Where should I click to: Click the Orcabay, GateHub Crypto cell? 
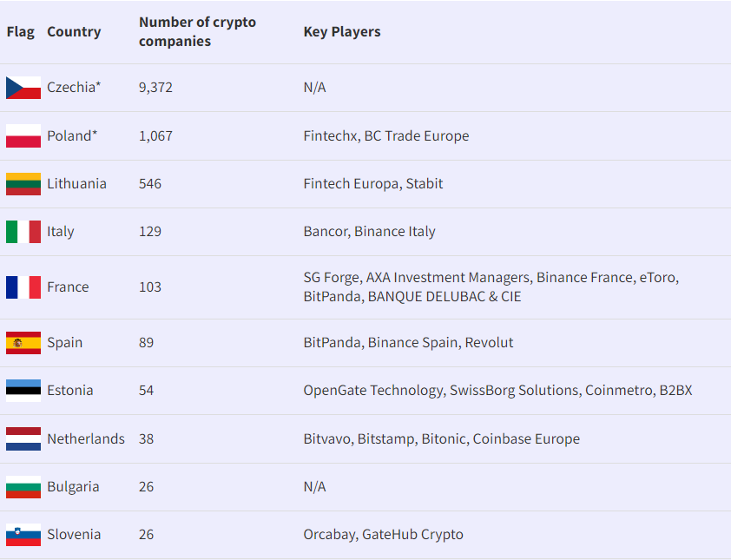pyautogui.click(x=383, y=535)
